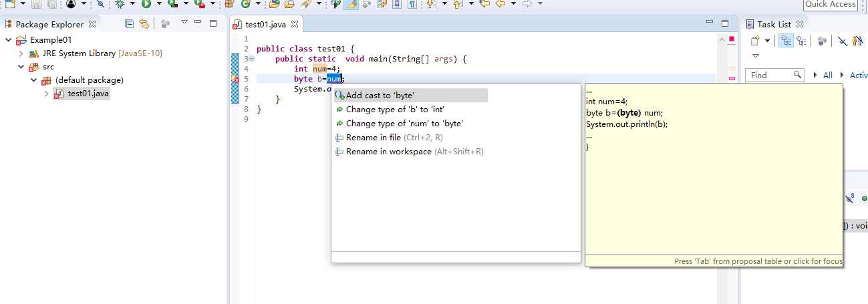Jump to the pink error annotation in overview ruler
This screenshot has width=868, height=304.
(732, 79)
